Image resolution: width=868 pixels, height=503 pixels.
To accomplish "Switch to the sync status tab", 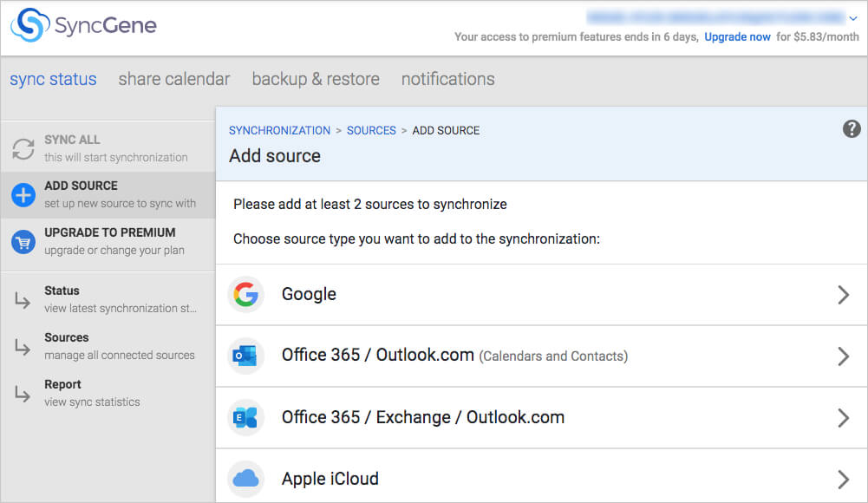I will 53,79.
